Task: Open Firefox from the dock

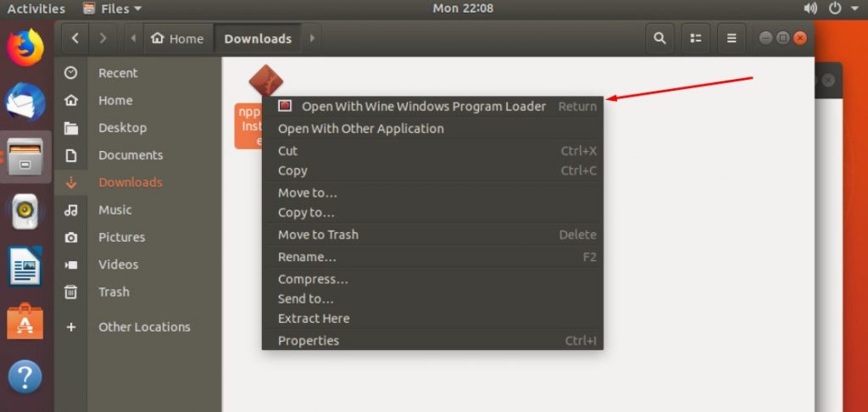Action: point(25,47)
